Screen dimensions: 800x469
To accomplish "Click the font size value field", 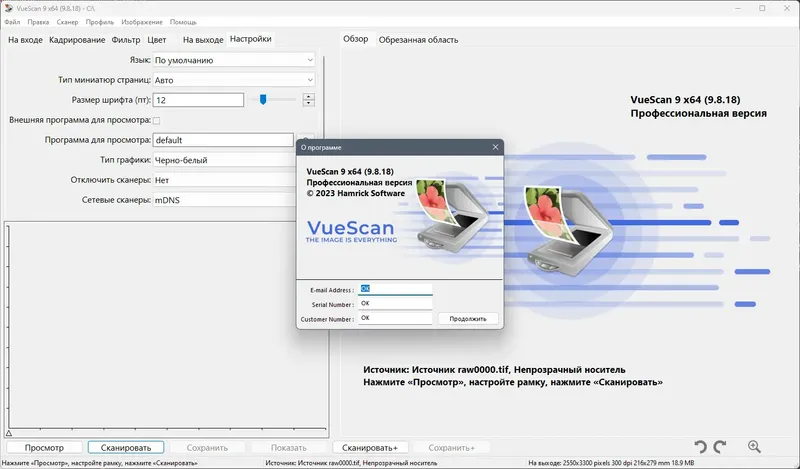I will click(x=198, y=100).
